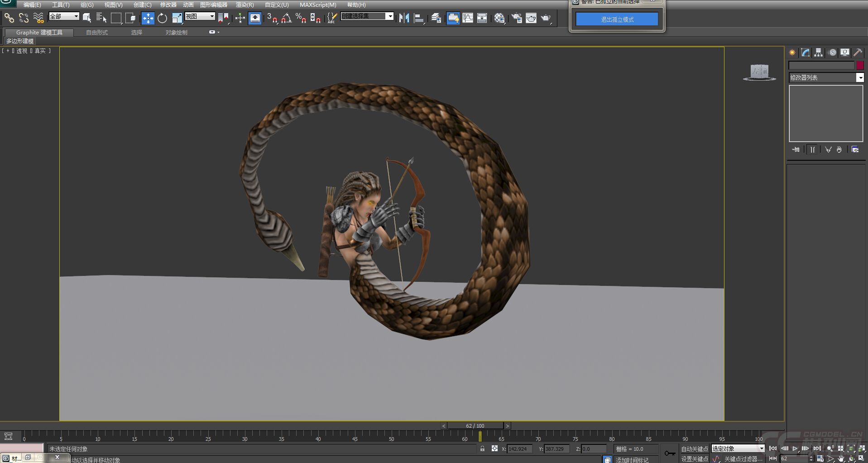
Task: Go to the start frame button
Action: click(773, 449)
